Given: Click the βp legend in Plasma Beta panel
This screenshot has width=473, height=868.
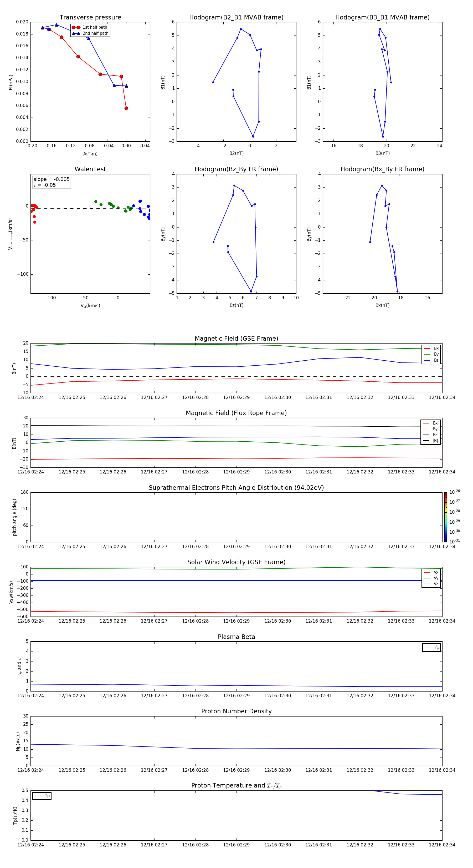Looking at the screenshot, I should click(431, 647).
